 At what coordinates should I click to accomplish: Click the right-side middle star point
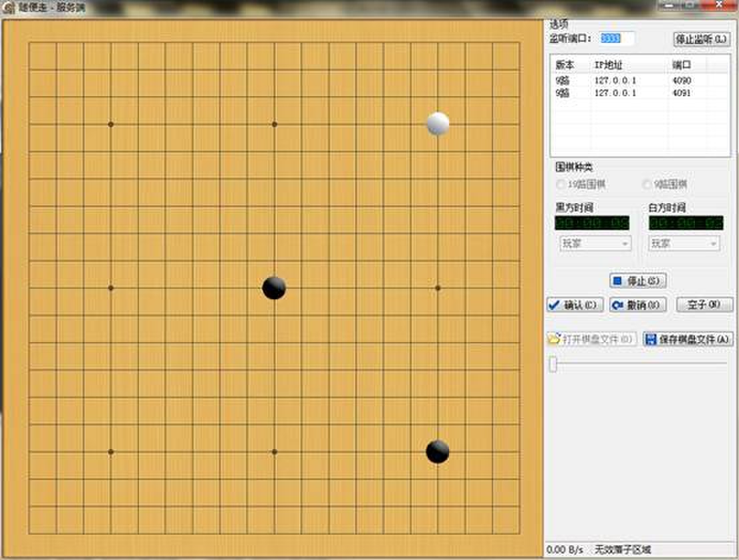pyautogui.click(x=438, y=288)
